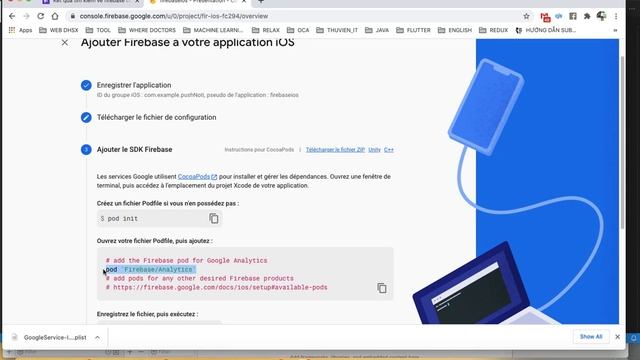640x360 pixels.
Task: Open ENGLISH bookmark folder
Action: click(455, 30)
